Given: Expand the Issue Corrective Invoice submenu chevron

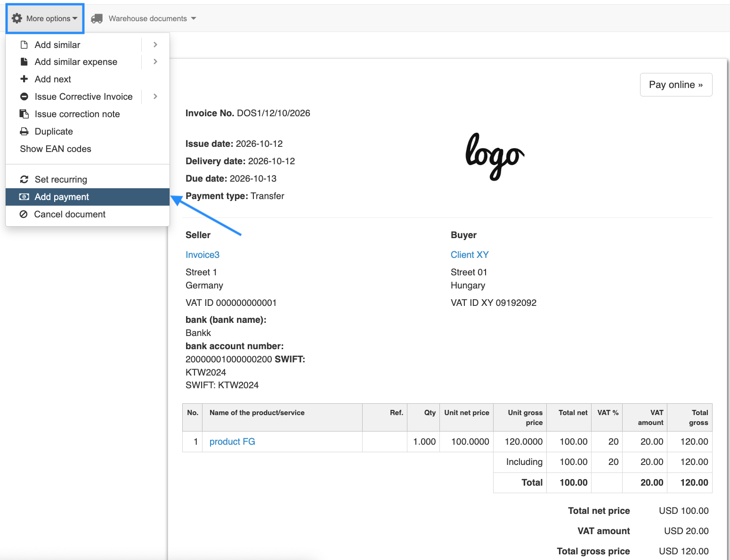Looking at the screenshot, I should (155, 96).
